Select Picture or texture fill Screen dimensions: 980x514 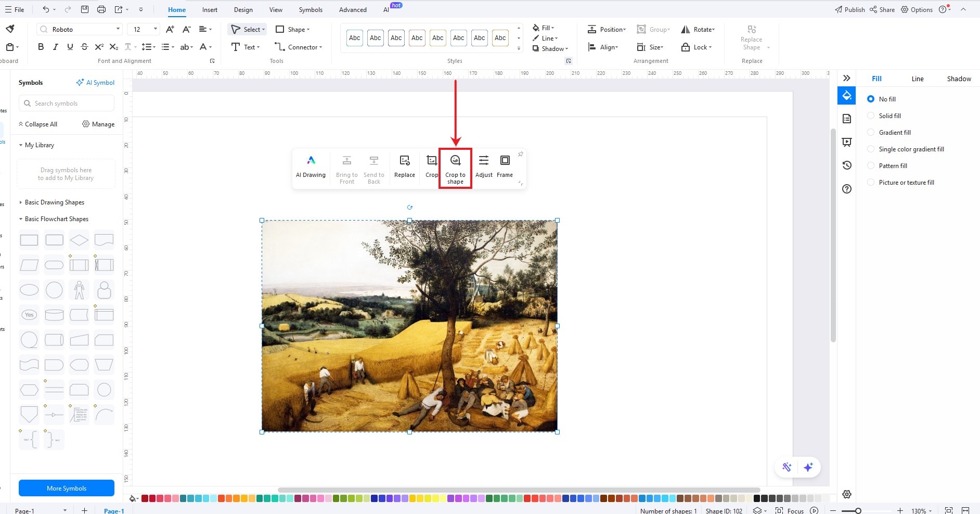(900, 182)
